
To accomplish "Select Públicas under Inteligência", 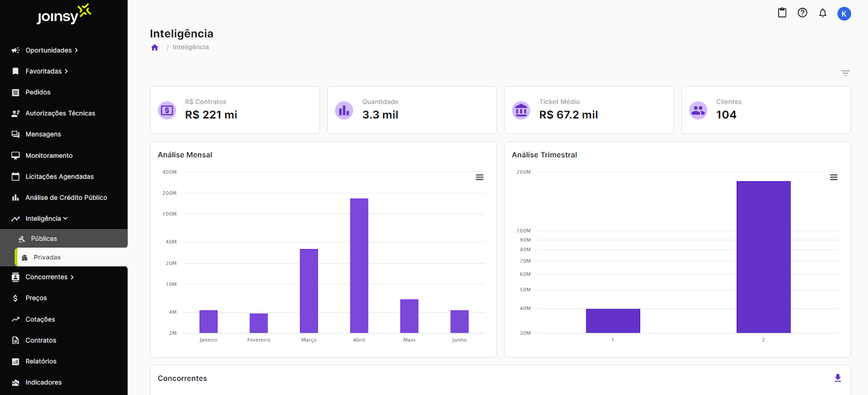I will click(x=44, y=239).
